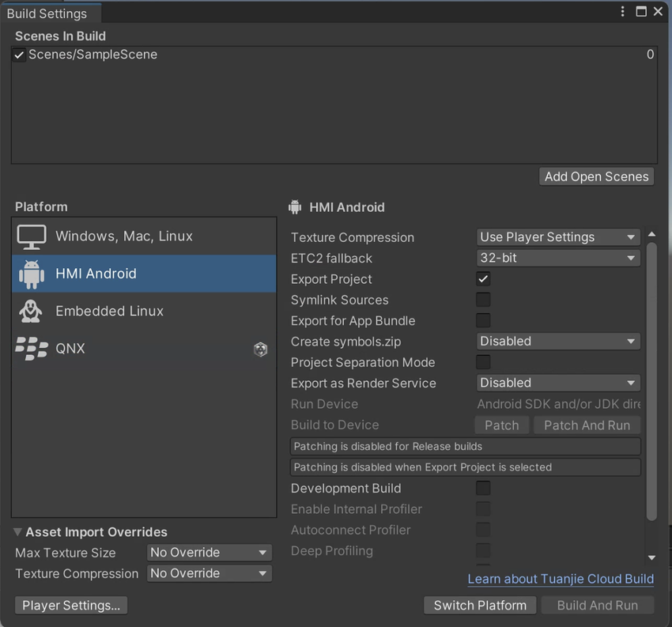Click the HMI Android robot icon
672x627 pixels.
pyautogui.click(x=32, y=274)
